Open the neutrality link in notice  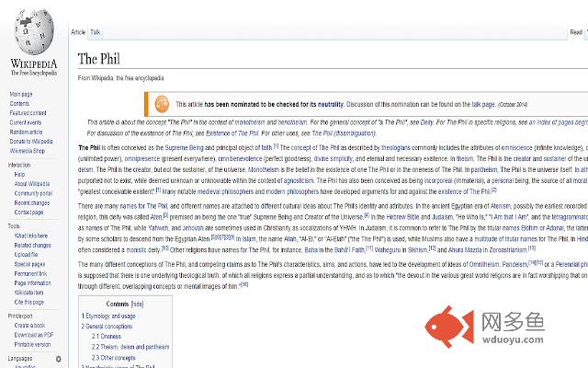(331, 104)
